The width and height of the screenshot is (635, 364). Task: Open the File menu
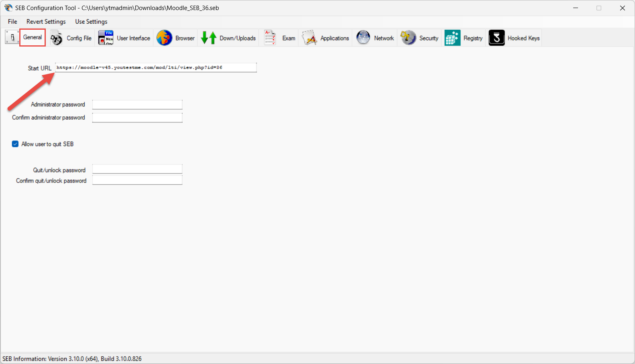coord(12,22)
